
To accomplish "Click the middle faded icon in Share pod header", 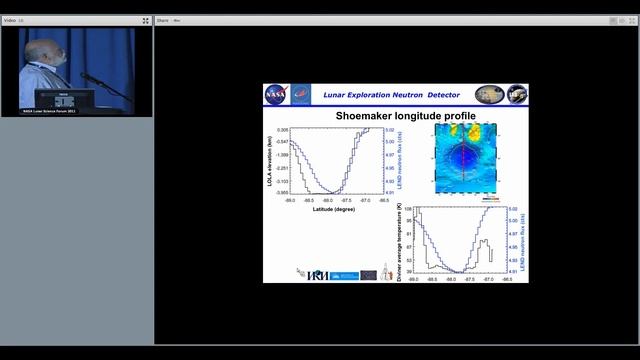I will tap(622, 20).
